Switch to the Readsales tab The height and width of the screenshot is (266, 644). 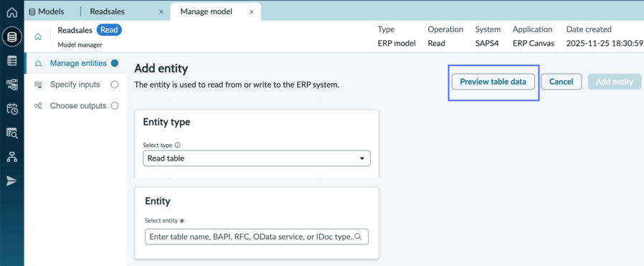pos(107,11)
